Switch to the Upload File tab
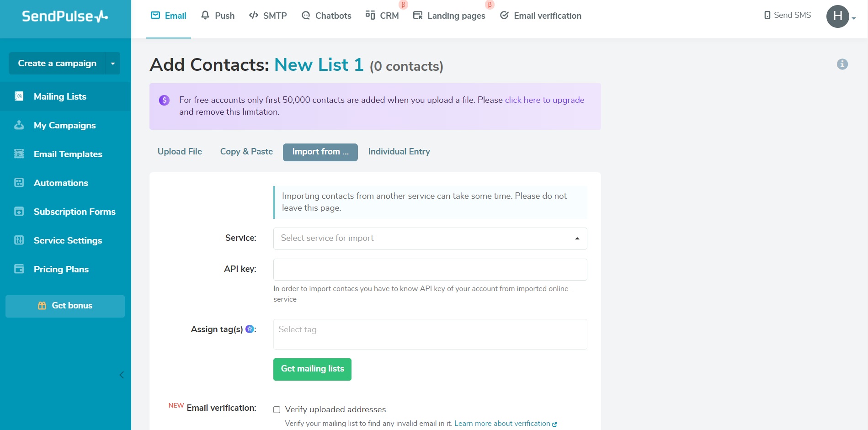Viewport: 868px width, 430px height. [x=180, y=152]
